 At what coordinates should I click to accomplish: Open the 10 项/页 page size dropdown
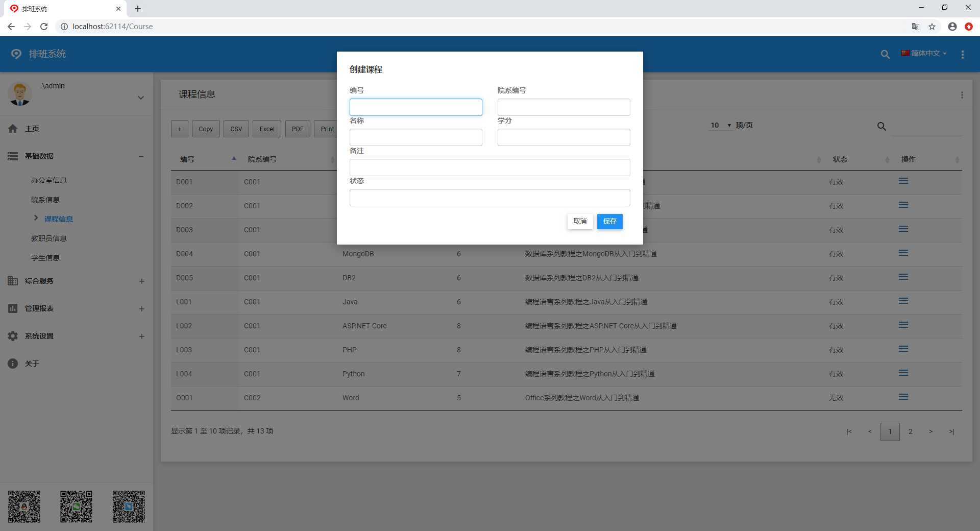tap(721, 125)
